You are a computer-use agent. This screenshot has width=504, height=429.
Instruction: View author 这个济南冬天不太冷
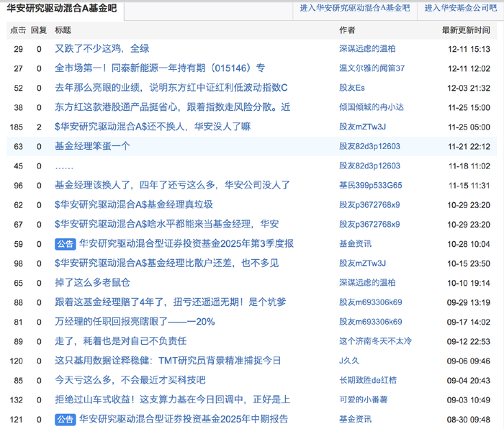(375, 341)
